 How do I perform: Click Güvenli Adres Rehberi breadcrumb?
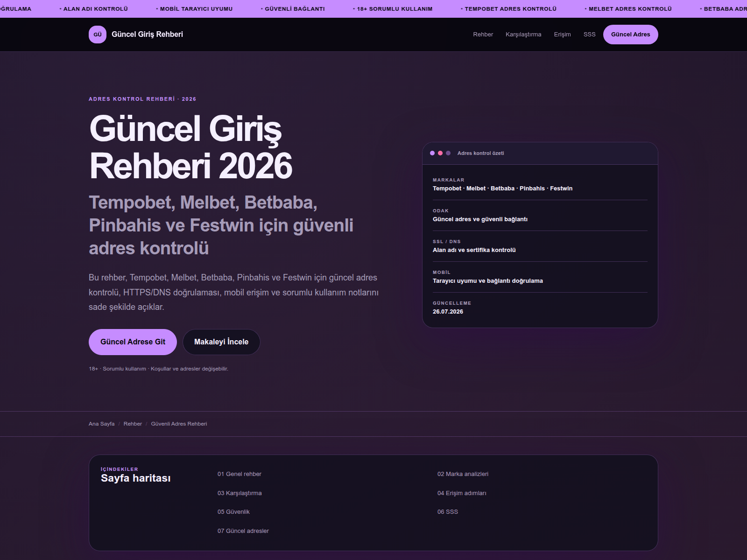tap(179, 424)
